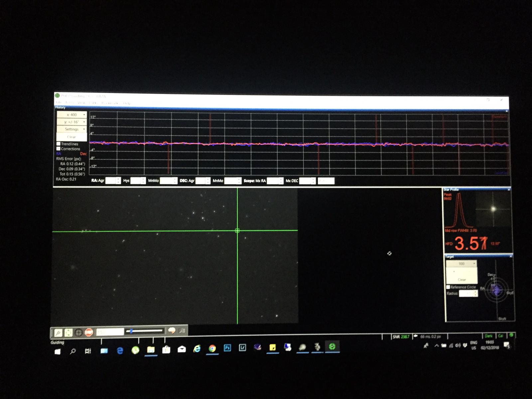This screenshot has width=532, height=399.
Task: Enable the Reference Circle checkbox
Action: [x=448, y=287]
